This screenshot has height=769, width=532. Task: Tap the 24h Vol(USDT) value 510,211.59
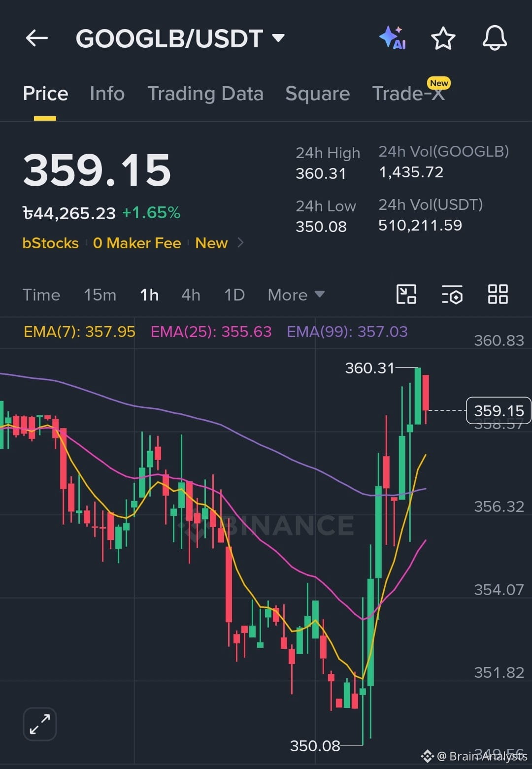click(420, 225)
